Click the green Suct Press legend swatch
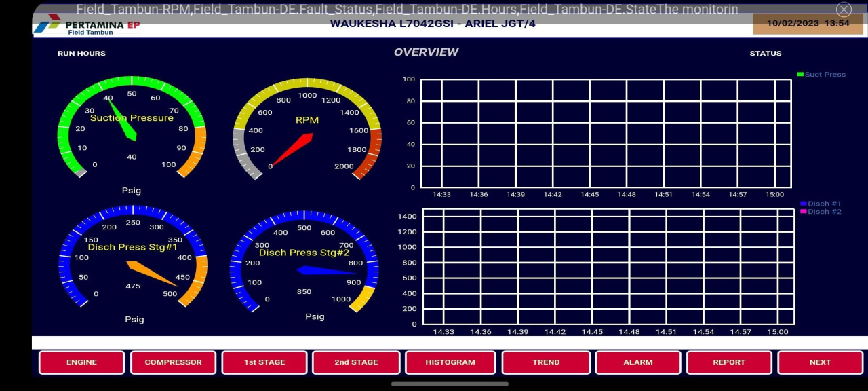The height and width of the screenshot is (391, 868). point(800,75)
